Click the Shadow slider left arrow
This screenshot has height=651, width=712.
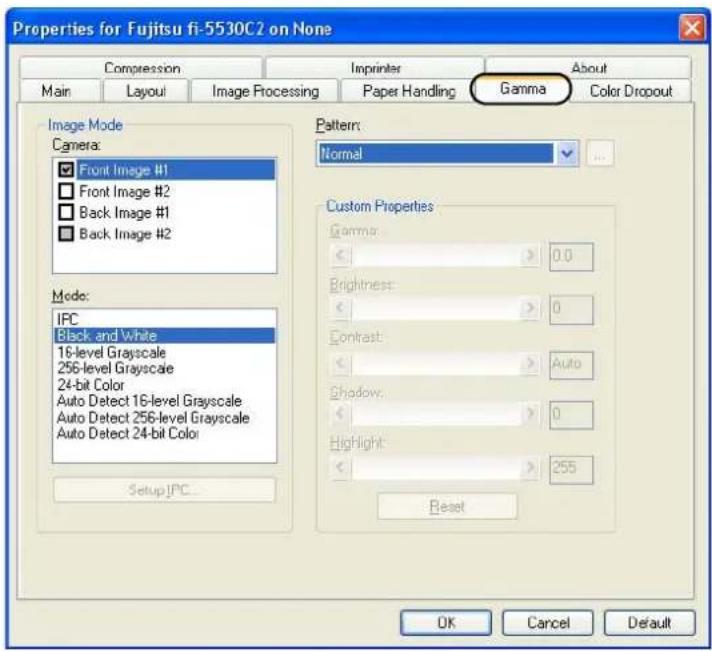pyautogui.click(x=340, y=414)
